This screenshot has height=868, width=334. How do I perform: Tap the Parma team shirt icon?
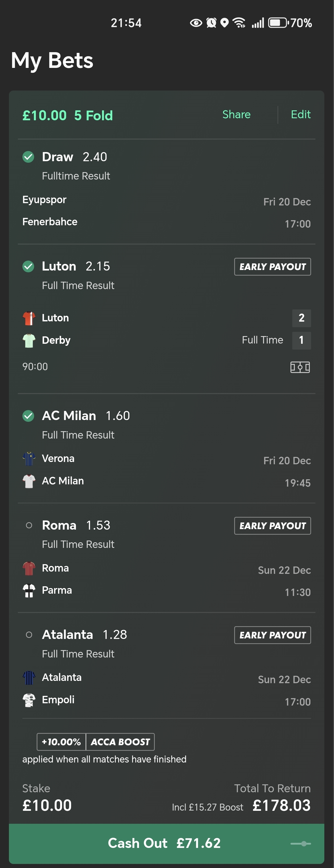[29, 590]
